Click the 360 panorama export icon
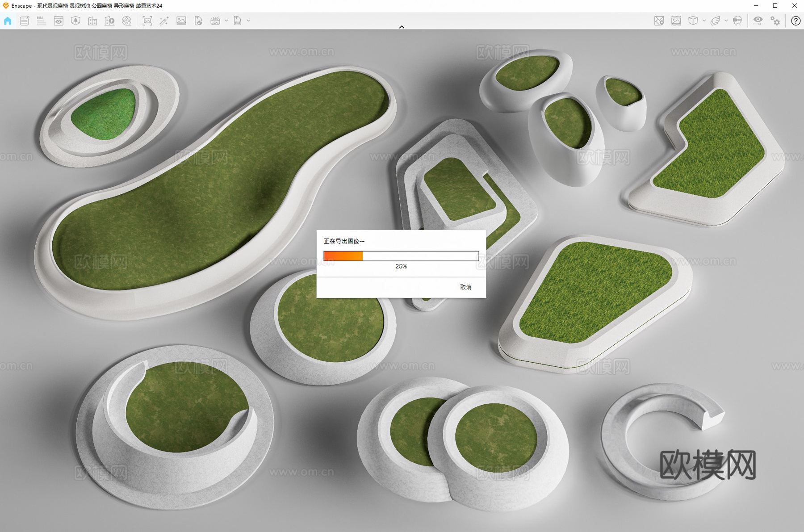The height and width of the screenshot is (532, 804). pos(215,21)
